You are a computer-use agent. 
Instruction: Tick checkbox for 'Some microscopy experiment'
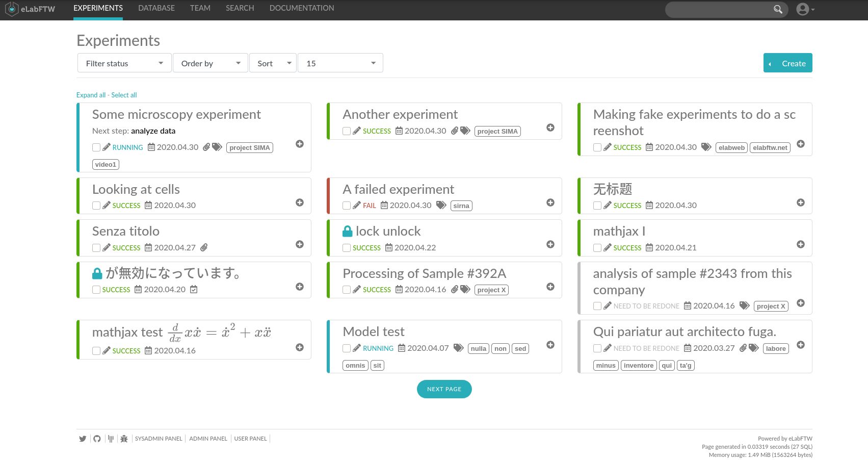pos(96,147)
